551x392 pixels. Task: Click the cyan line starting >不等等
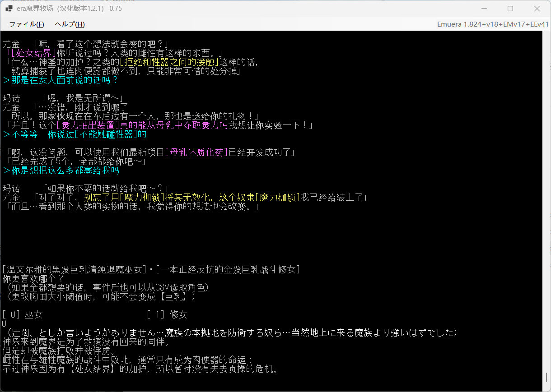pyautogui.click(x=75, y=134)
